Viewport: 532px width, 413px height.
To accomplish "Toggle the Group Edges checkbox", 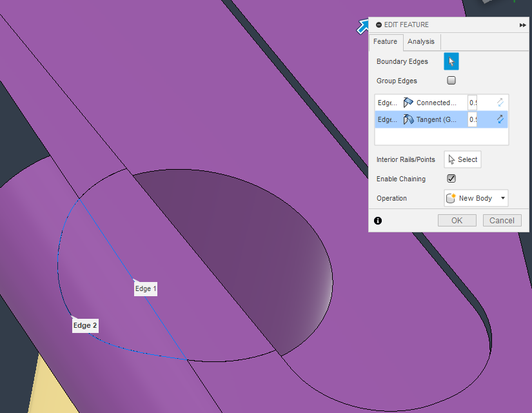I will [451, 81].
